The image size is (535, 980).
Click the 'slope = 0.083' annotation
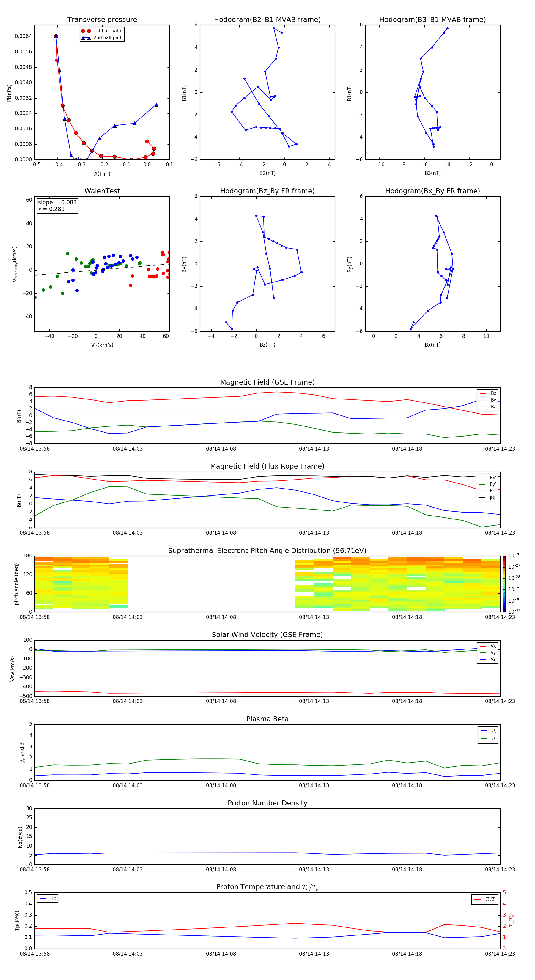pos(57,203)
